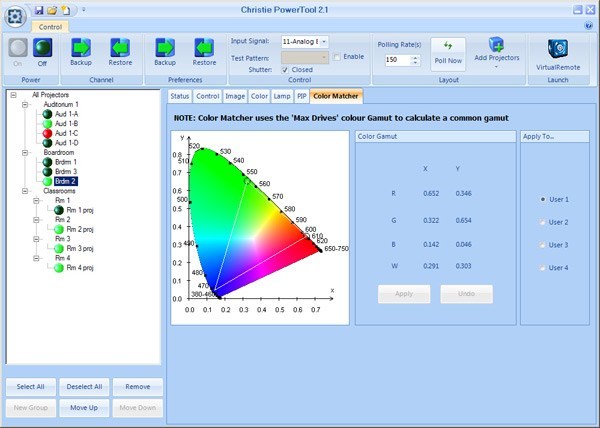Click the Deselect All button

click(x=84, y=387)
